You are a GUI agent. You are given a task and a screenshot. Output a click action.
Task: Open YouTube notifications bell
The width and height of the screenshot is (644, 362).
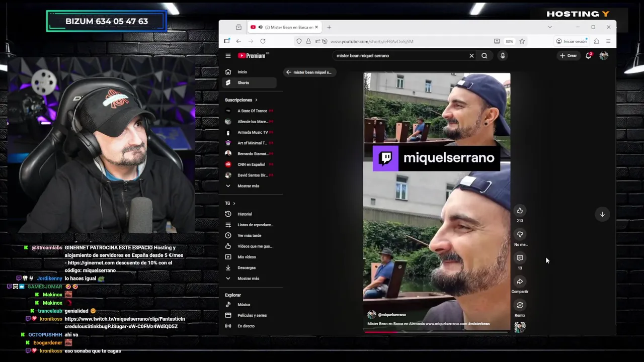588,56
